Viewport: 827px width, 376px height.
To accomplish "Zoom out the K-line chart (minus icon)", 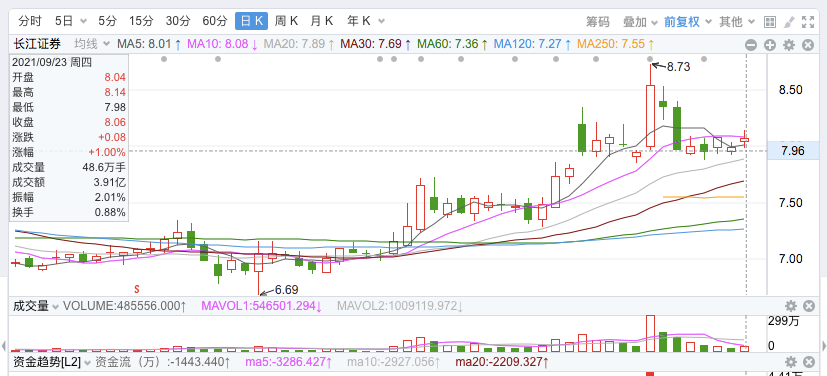I will click(751, 45).
